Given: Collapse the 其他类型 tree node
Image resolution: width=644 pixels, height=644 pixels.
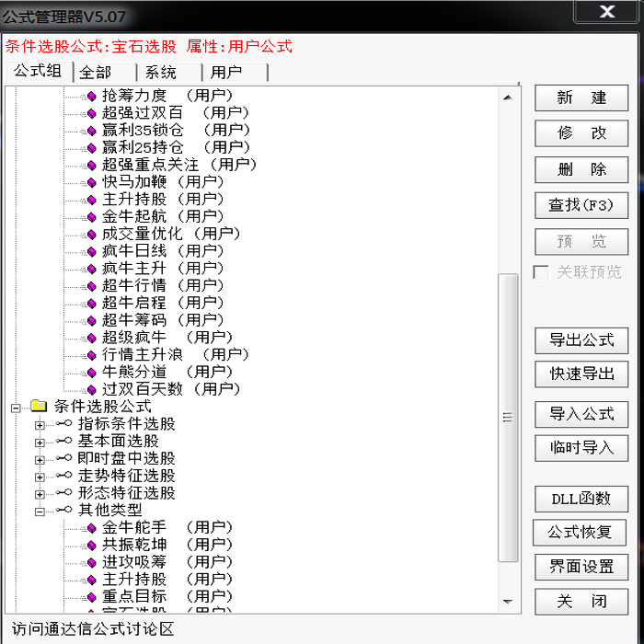Looking at the screenshot, I should [x=40, y=512].
